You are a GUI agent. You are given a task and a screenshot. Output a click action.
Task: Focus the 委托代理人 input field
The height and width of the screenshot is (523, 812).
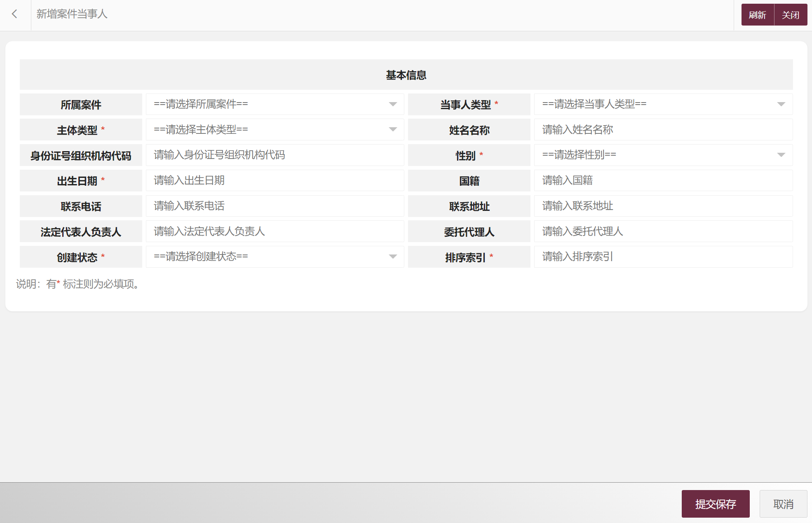coord(663,231)
